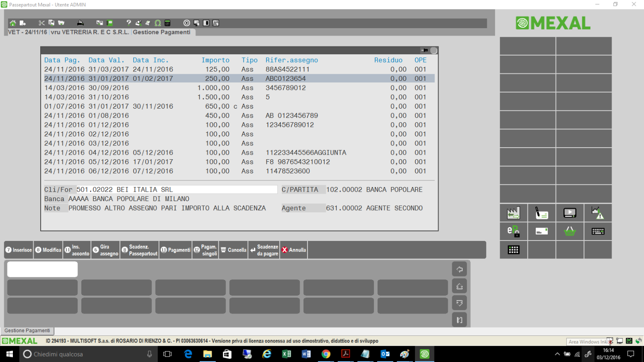Switch to the Gestione Pagamenti bottom tab
This screenshot has width=644, height=362.
point(27,330)
